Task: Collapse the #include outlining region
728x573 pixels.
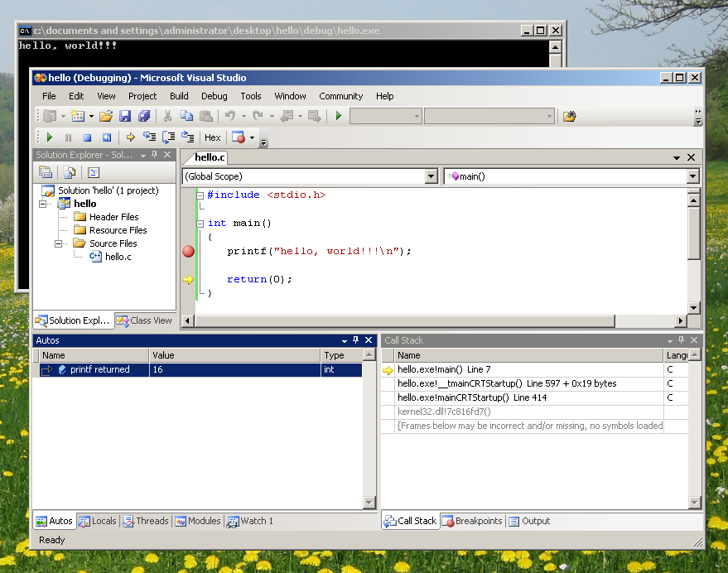Action: click(200, 195)
